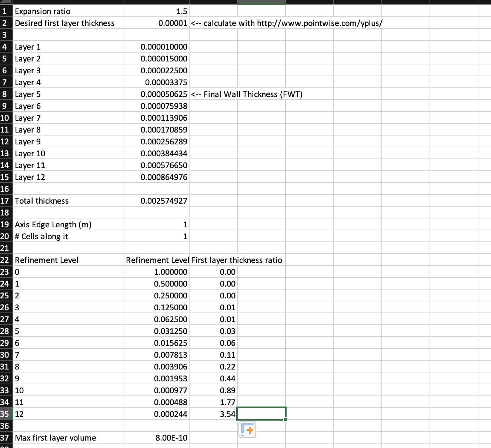Viewport: 491px width, 448px height.
Task: Select the refinement level 4 value 0.062500
Action: click(x=157, y=320)
